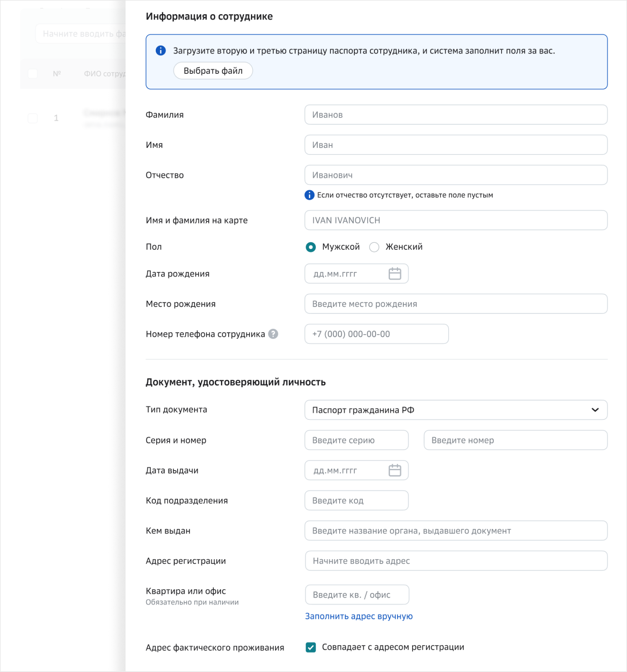This screenshot has width=627, height=672.
Task: Click the blue info icon in upload banner
Action: tap(160, 50)
